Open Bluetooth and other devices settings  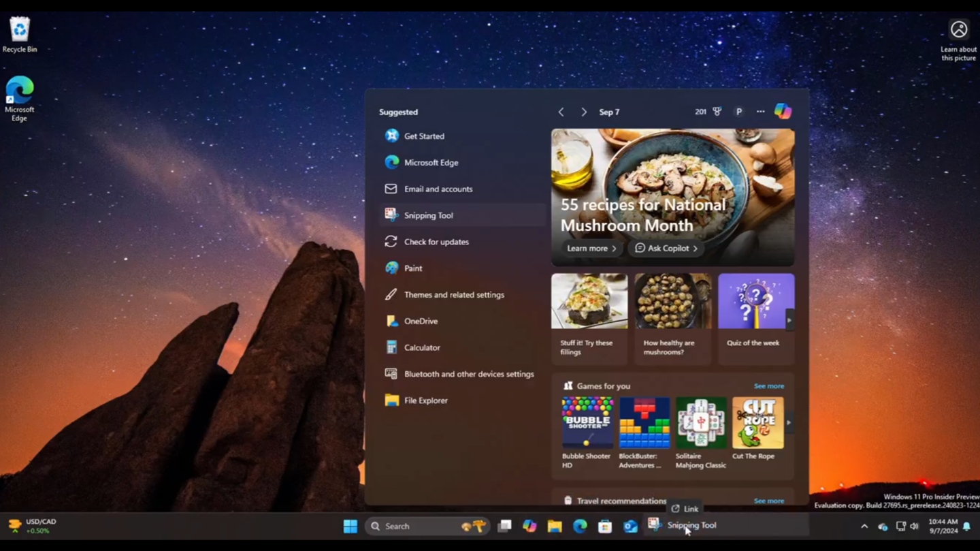pos(463,374)
